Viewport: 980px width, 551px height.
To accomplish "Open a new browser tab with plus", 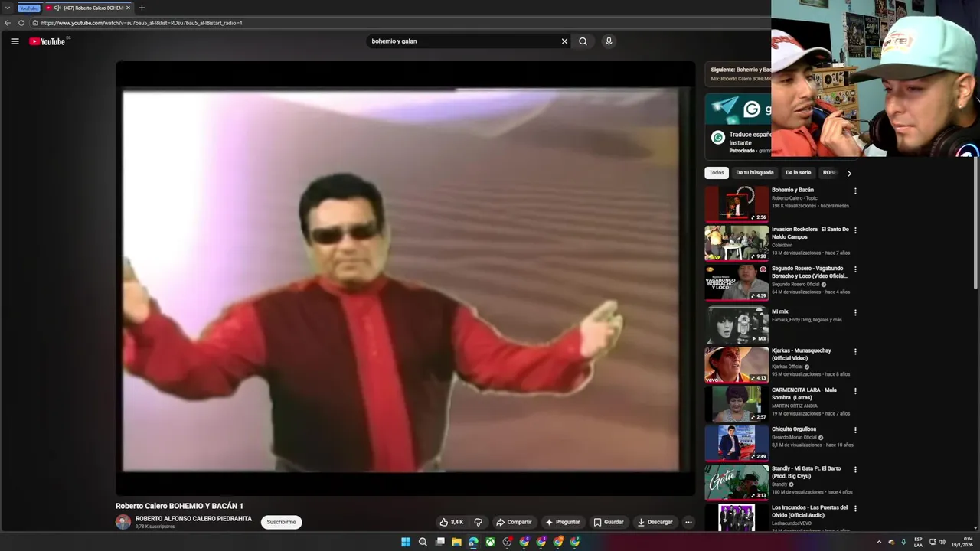I will click(142, 8).
